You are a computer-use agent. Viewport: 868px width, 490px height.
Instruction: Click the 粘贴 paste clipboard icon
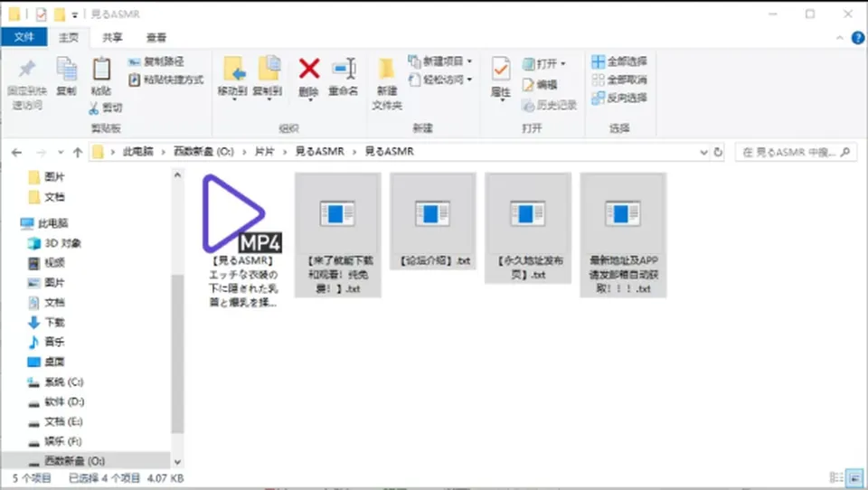click(x=101, y=70)
